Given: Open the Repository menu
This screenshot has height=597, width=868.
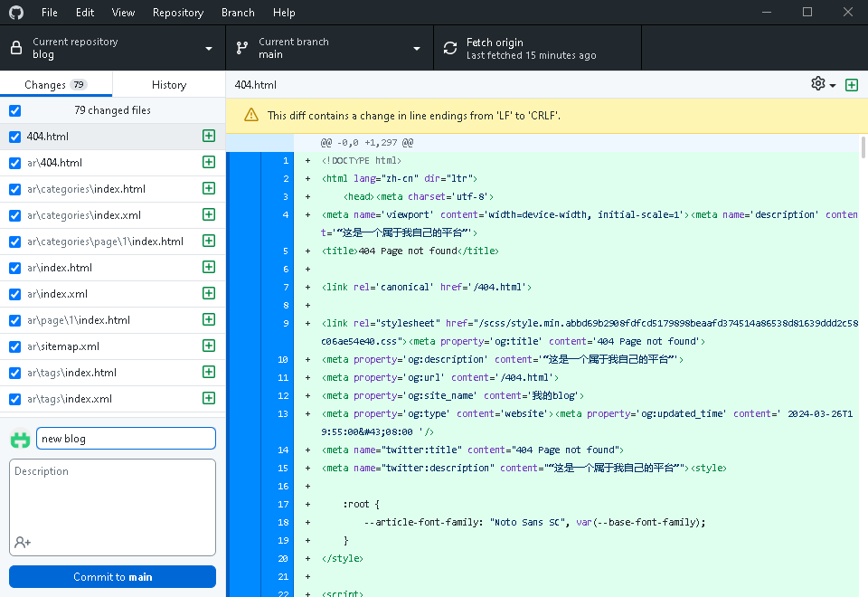Looking at the screenshot, I should (177, 13).
